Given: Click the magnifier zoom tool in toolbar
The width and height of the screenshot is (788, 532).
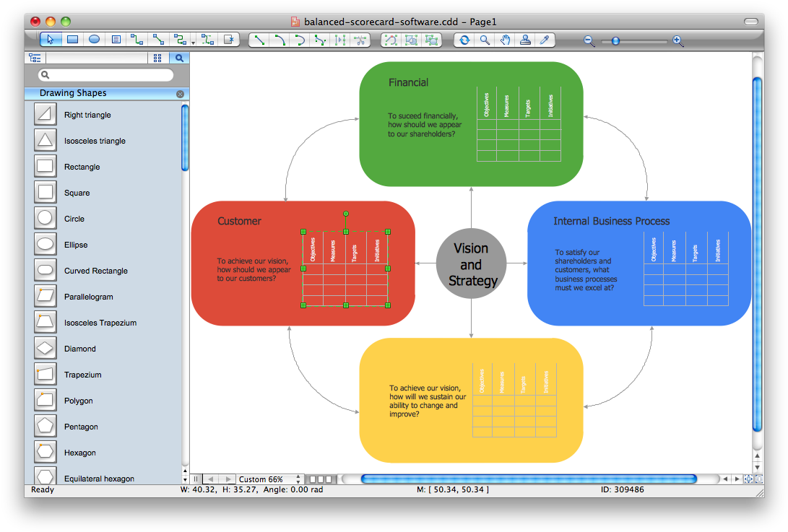Looking at the screenshot, I should [485, 40].
